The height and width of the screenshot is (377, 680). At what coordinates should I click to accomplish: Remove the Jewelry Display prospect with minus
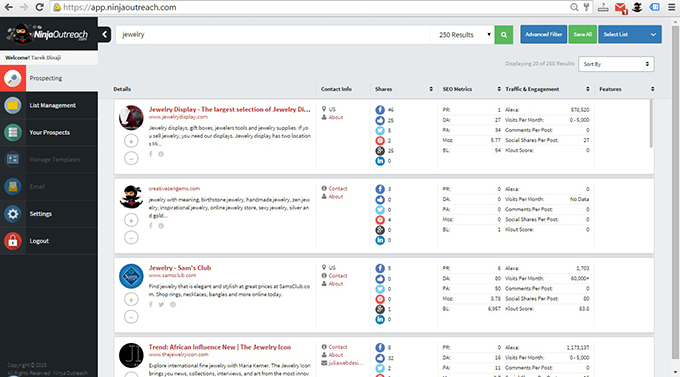131,158
